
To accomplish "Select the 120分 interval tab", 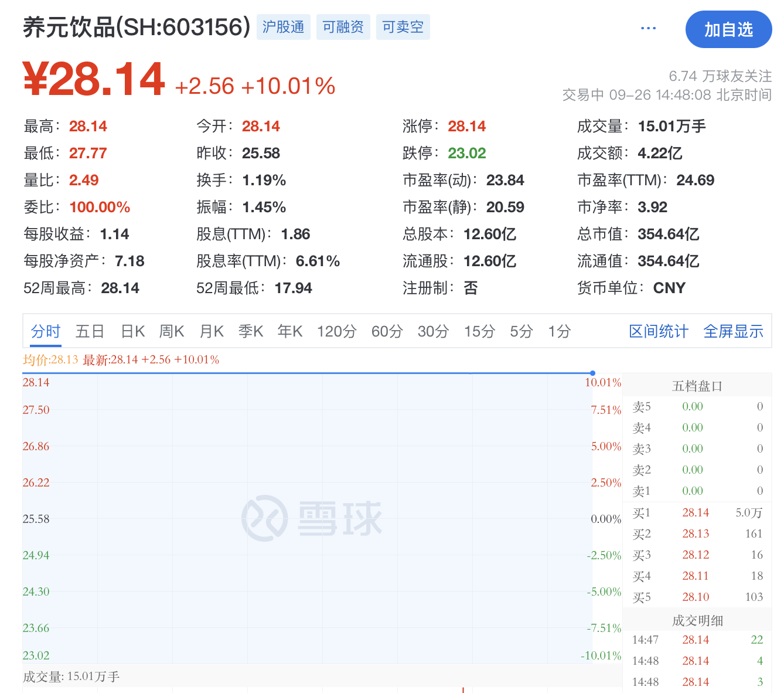I will click(x=337, y=331).
